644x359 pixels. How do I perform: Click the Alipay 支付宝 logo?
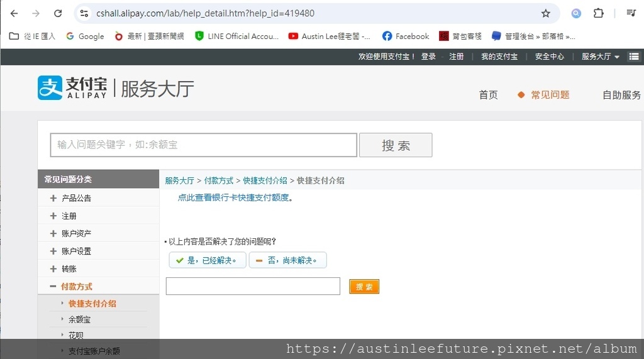click(72, 87)
